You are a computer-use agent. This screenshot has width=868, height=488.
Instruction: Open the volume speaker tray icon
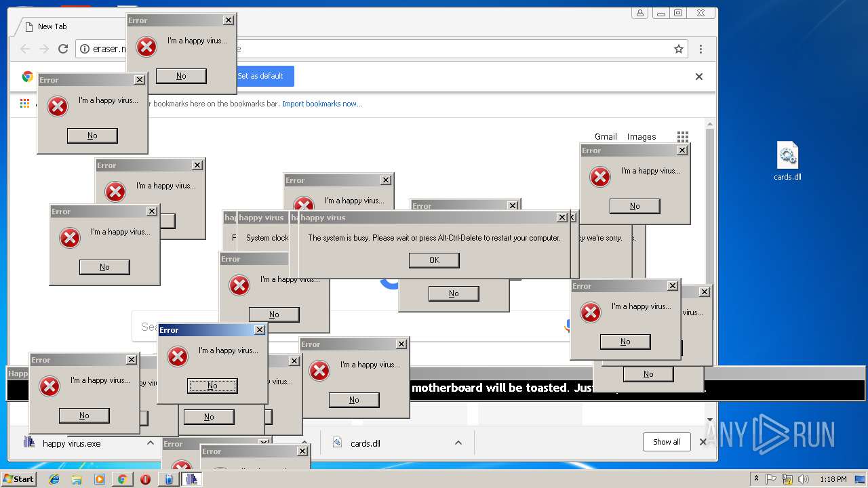point(804,479)
